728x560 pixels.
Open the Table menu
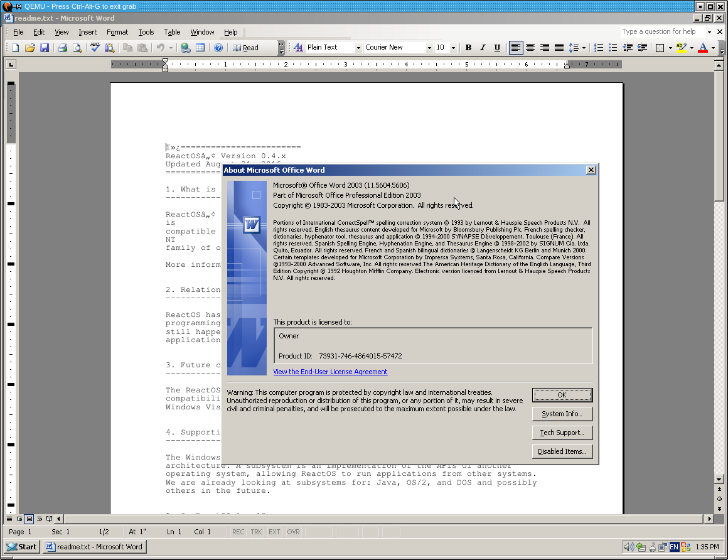coord(172,32)
